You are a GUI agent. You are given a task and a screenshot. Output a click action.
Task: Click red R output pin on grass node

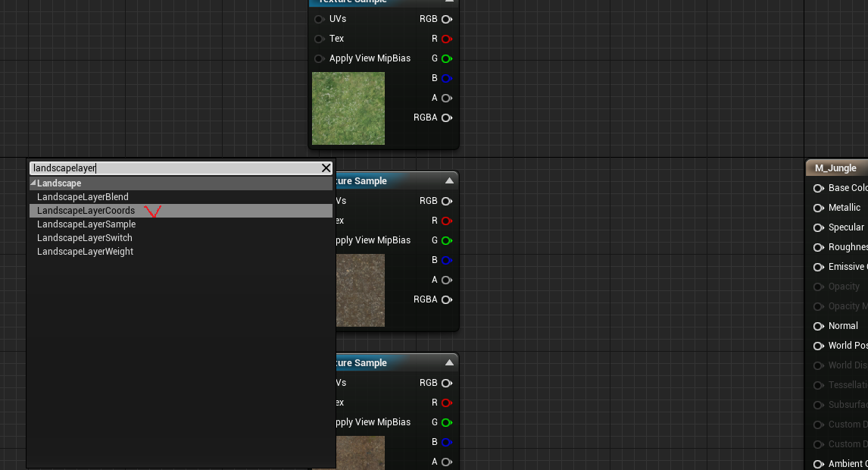[x=447, y=39]
